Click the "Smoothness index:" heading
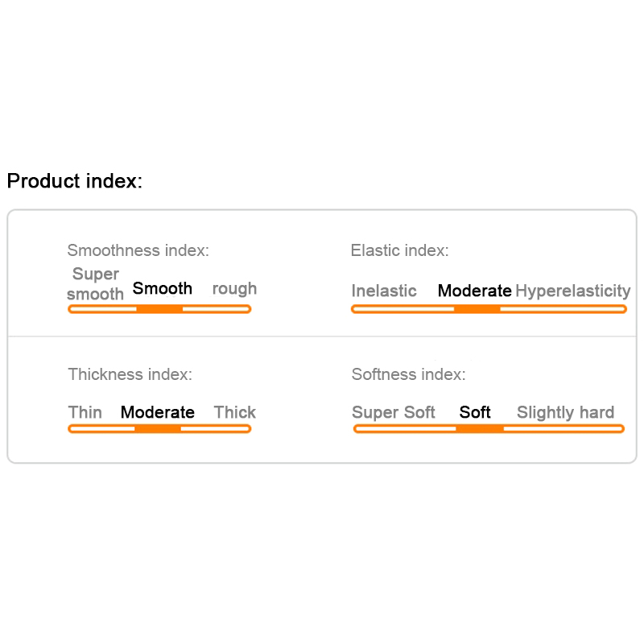The width and height of the screenshot is (644, 644). tap(138, 250)
